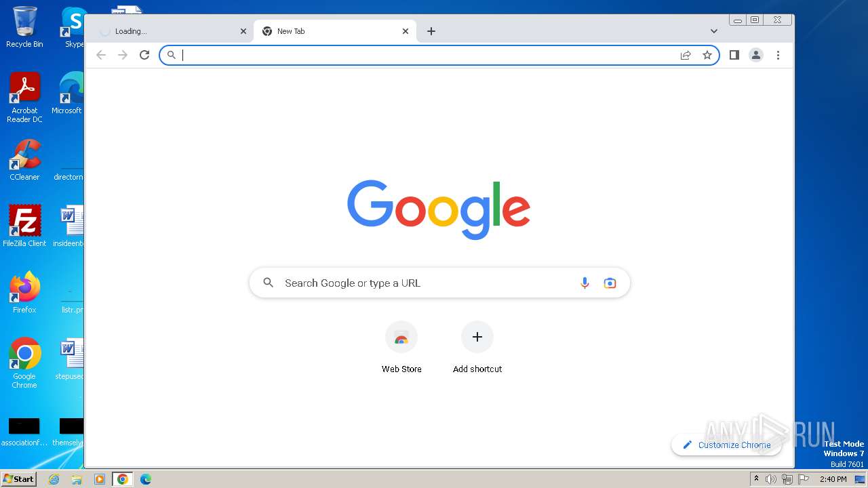This screenshot has width=868, height=488.
Task: Start voice search with microphone icon
Action: (x=585, y=283)
